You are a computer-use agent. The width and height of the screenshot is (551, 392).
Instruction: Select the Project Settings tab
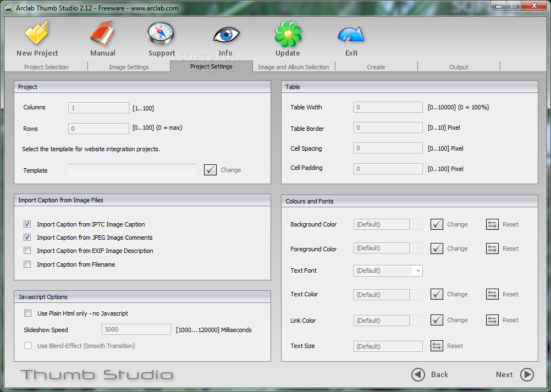point(211,67)
